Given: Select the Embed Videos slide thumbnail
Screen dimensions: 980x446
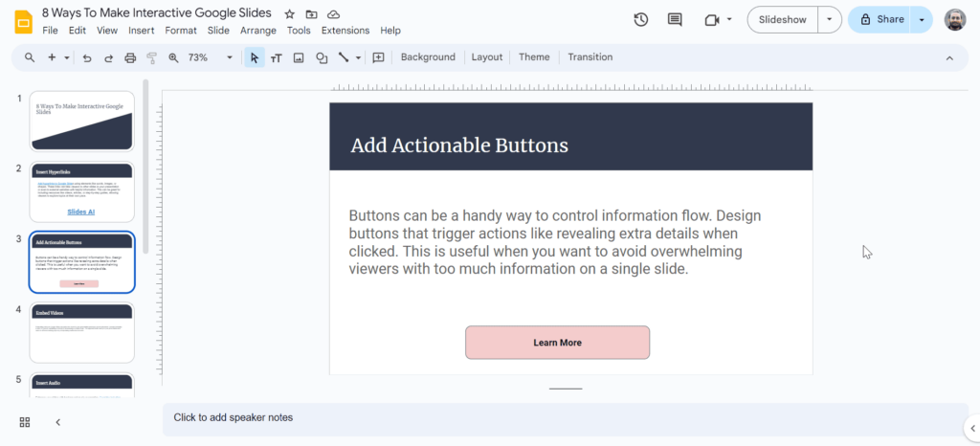Looking at the screenshot, I should click(82, 332).
